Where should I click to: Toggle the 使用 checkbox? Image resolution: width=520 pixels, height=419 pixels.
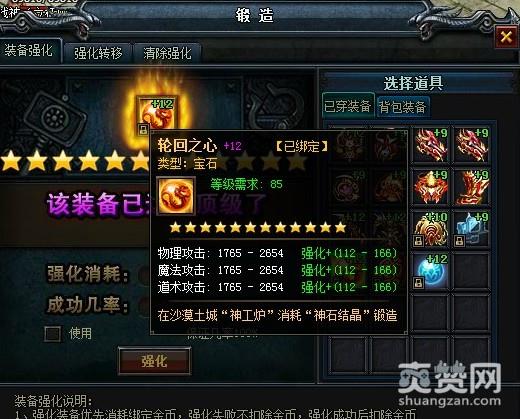coord(53,333)
